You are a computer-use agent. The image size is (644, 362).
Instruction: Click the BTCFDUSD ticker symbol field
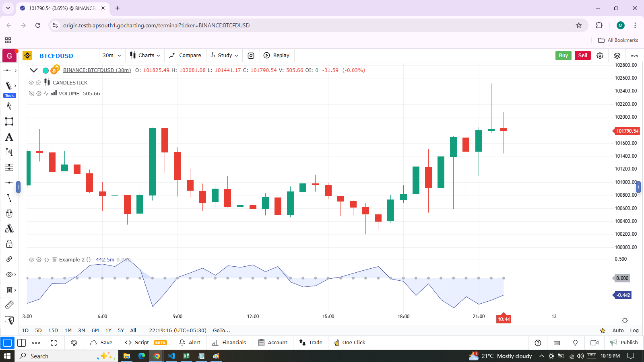[56, 56]
